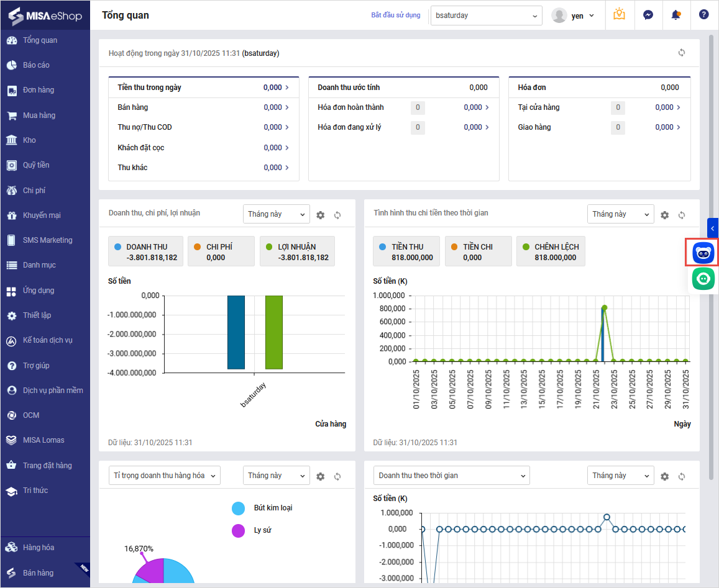Open Báo cáo in the sidebar
This screenshot has width=719, height=588.
36,65
